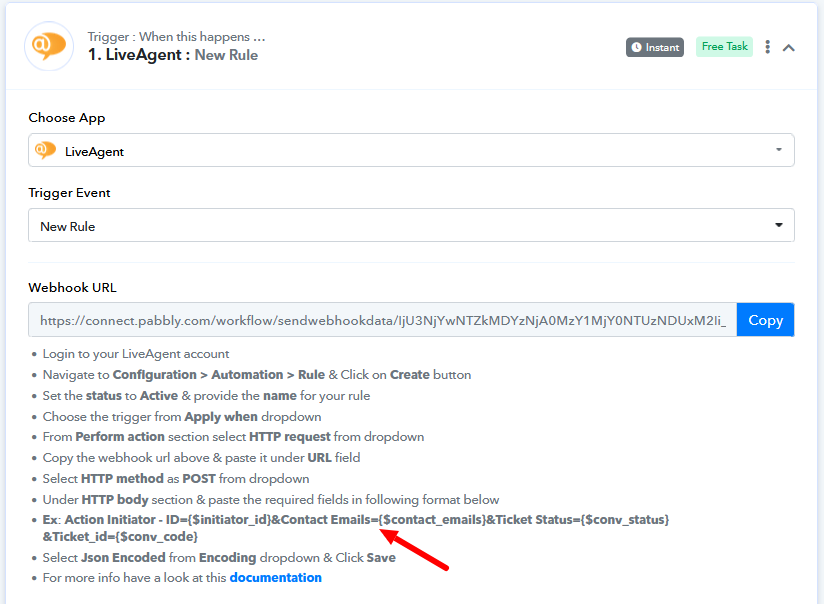Image resolution: width=824 pixels, height=604 pixels.
Task: Click the 'paste it under URL field' instruction
Action: coord(201,458)
